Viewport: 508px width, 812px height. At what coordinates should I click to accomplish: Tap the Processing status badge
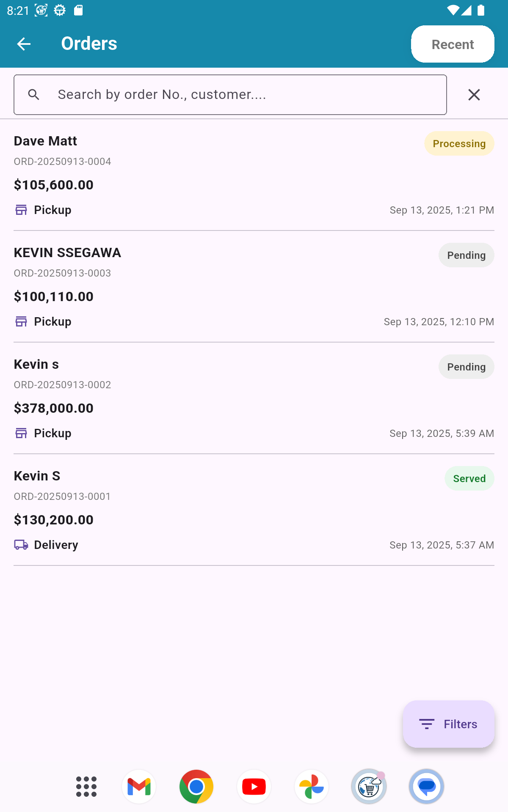pos(459,144)
